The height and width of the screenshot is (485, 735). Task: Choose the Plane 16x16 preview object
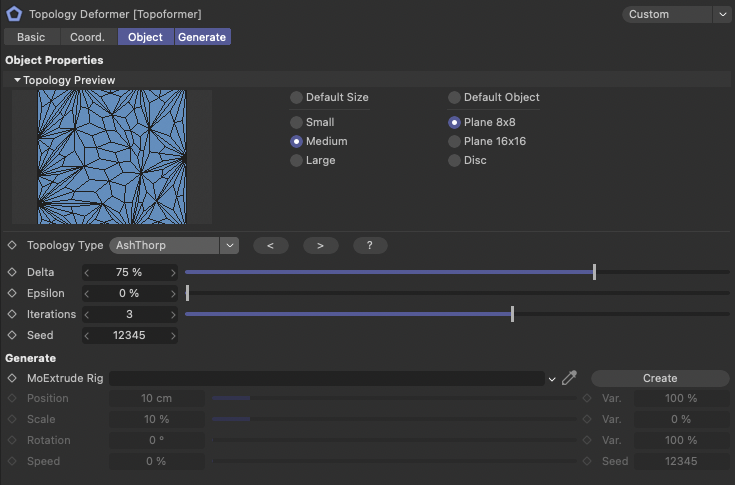coord(455,141)
